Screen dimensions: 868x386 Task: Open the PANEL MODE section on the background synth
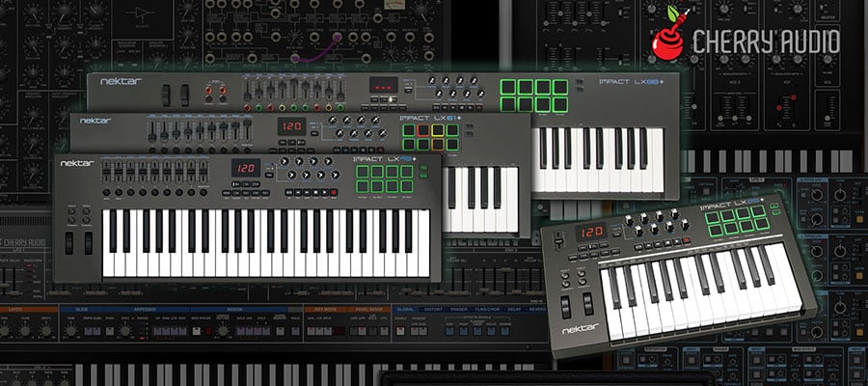(368, 310)
